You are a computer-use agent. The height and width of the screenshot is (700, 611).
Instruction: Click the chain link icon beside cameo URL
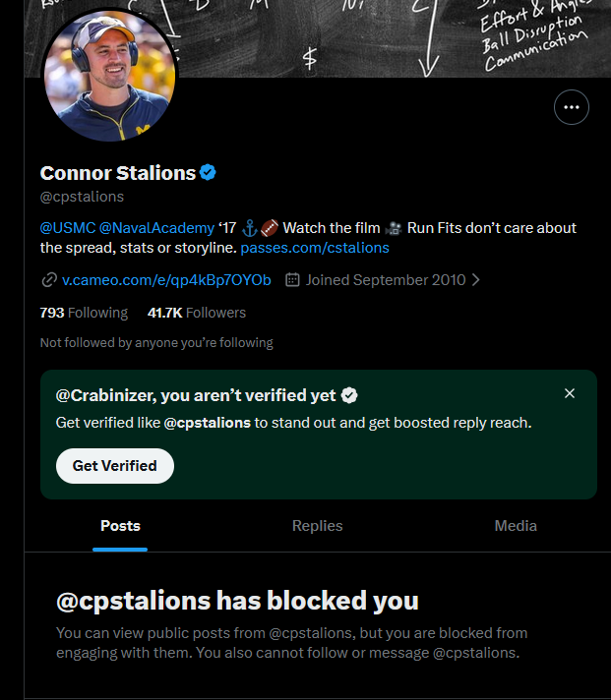pos(49,280)
